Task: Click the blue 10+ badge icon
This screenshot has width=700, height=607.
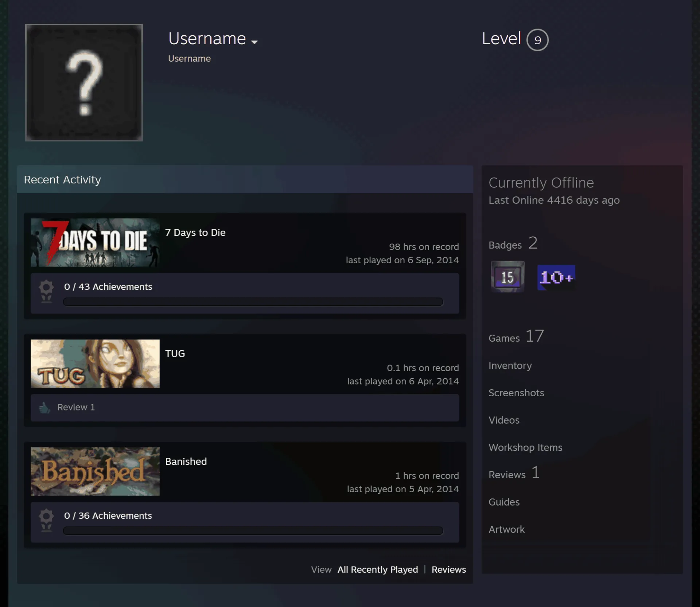Action: [x=556, y=277]
